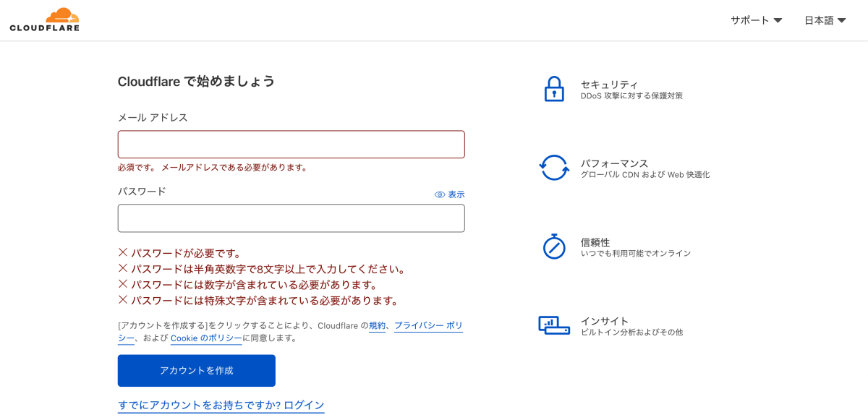Click the 必須です email error message
This screenshot has width=868, height=420.
(212, 167)
